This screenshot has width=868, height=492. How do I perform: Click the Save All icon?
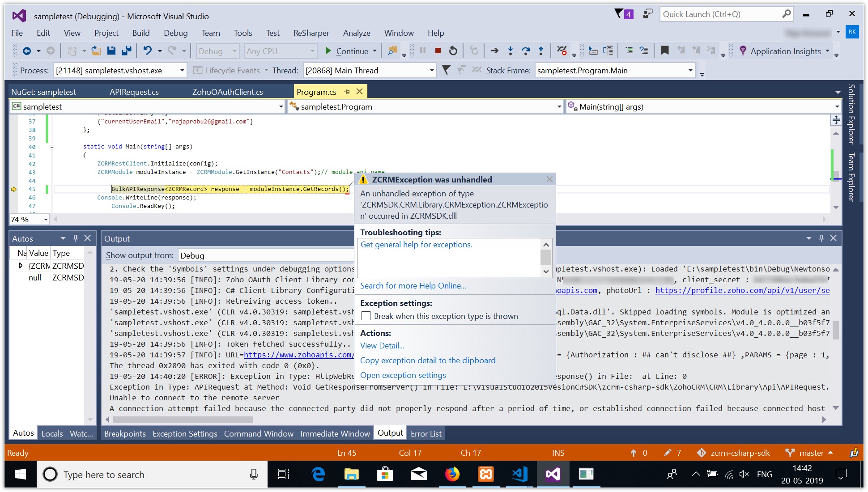127,51
